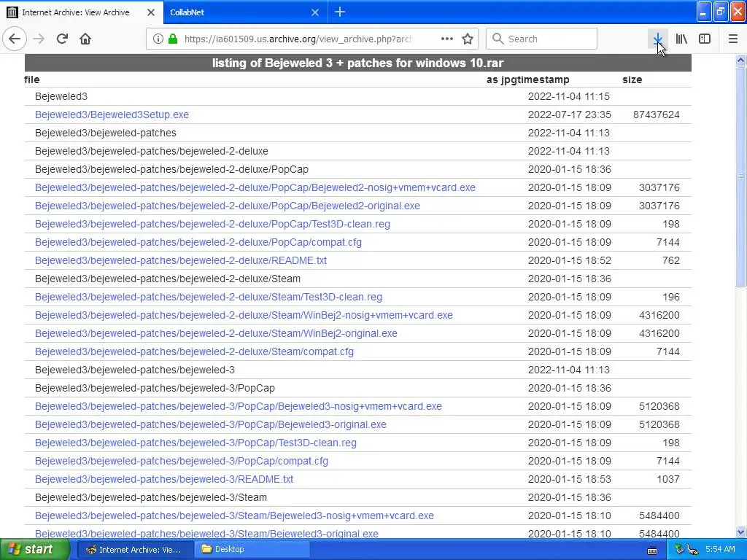Screen dimensions: 747x560
Task: Open the Firefox hamburger menu
Action: tap(733, 39)
